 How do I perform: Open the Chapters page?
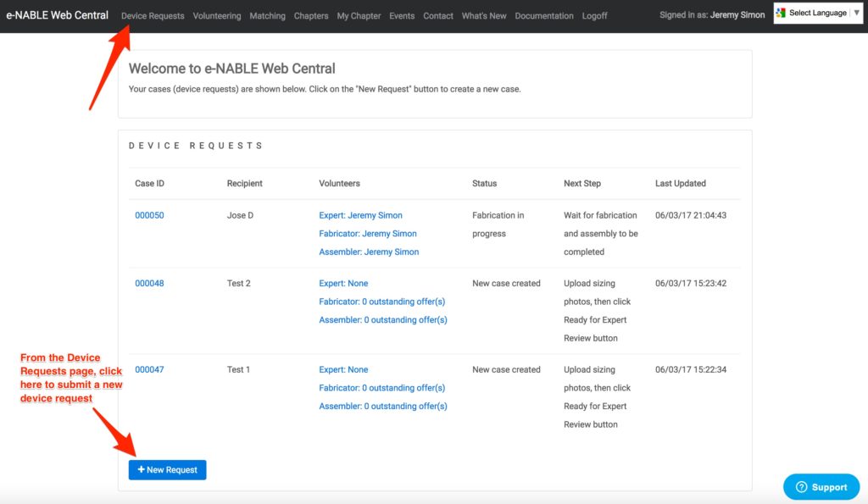coord(311,16)
